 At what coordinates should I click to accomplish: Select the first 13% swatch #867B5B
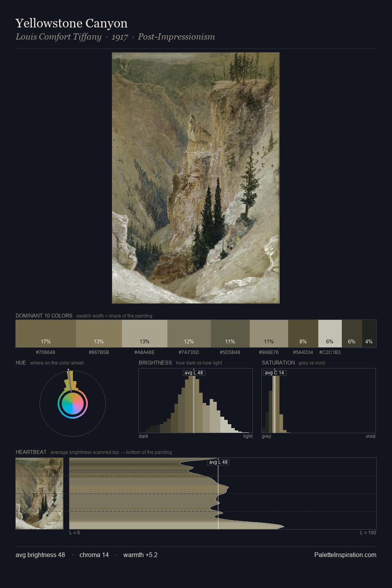click(99, 334)
